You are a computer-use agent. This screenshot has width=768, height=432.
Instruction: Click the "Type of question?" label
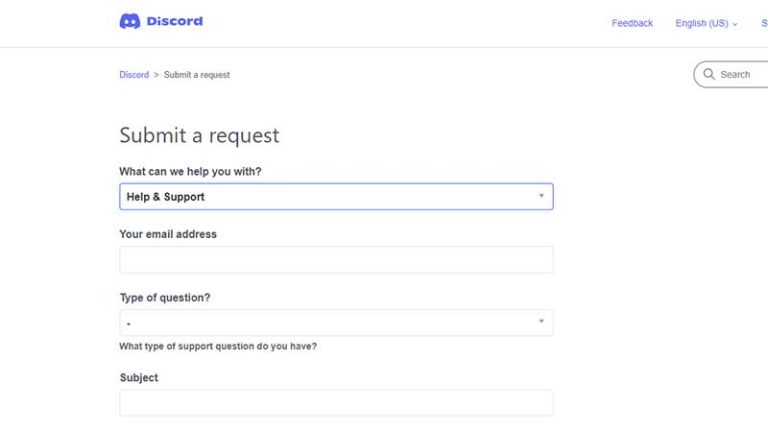tap(165, 298)
